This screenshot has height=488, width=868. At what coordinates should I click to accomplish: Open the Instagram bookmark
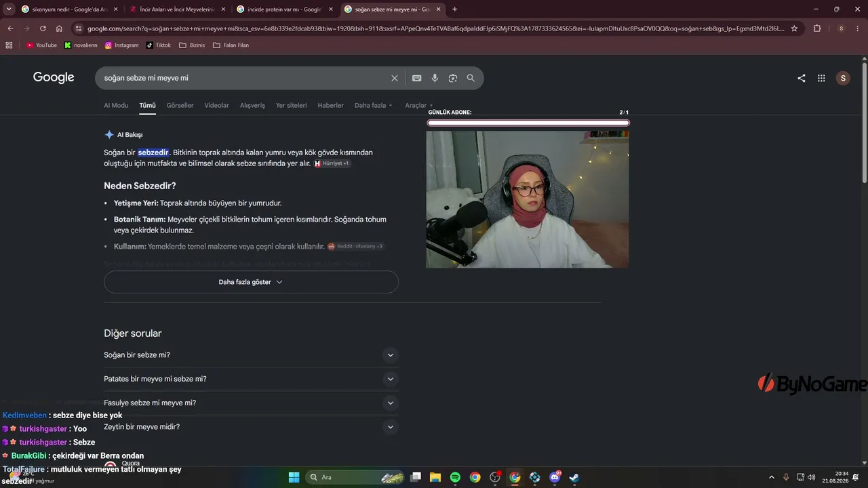[122, 45]
